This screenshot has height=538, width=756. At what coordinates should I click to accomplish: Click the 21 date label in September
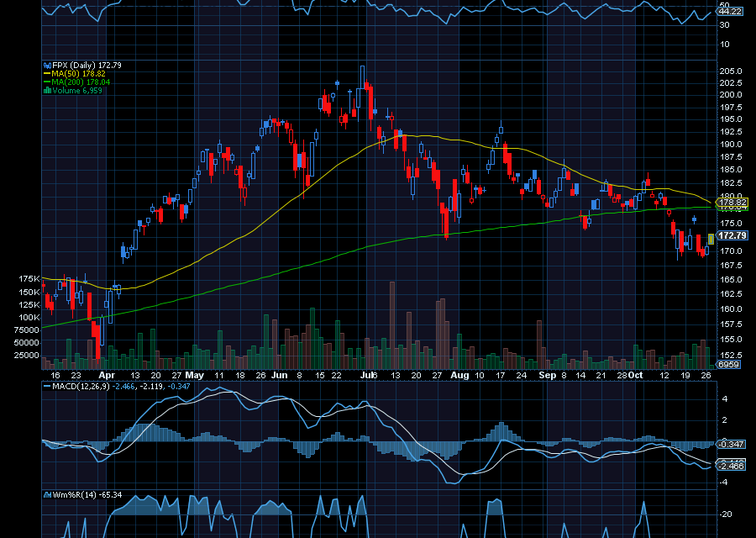[x=601, y=376]
